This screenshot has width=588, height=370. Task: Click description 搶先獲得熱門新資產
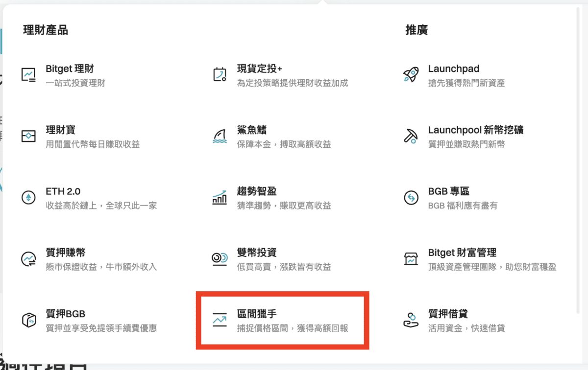click(x=466, y=83)
